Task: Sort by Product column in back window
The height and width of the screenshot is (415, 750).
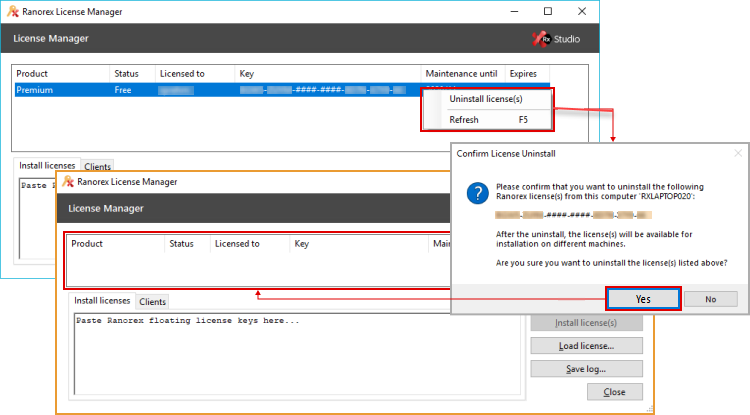Action: (x=61, y=74)
